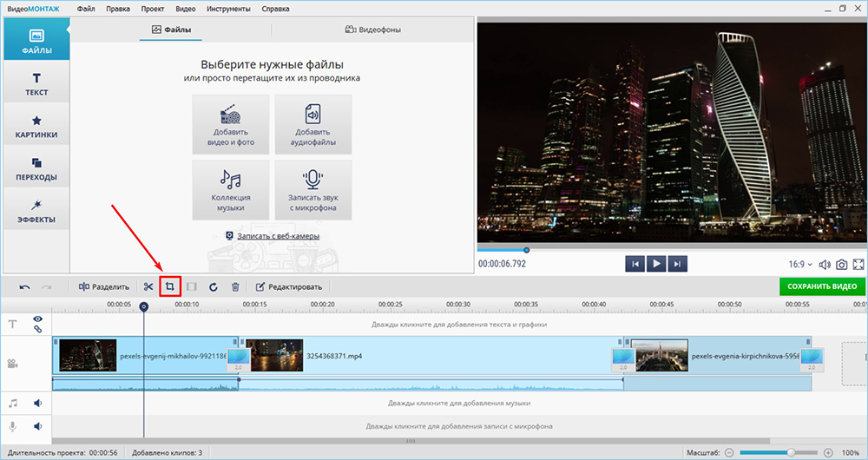Mute the microphone track speaker
The image size is (868, 460).
pyautogui.click(x=38, y=426)
